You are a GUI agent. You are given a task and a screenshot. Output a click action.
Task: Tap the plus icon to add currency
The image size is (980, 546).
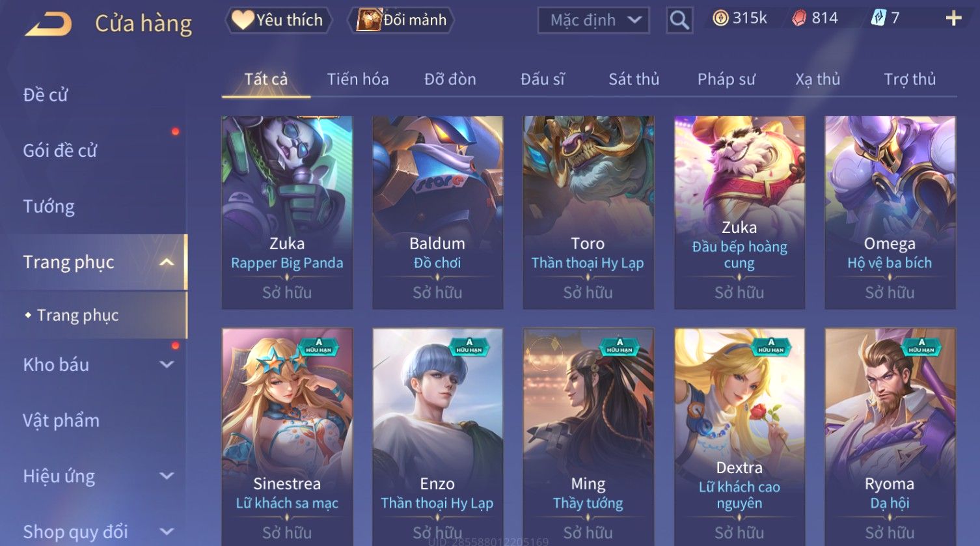pos(953,18)
